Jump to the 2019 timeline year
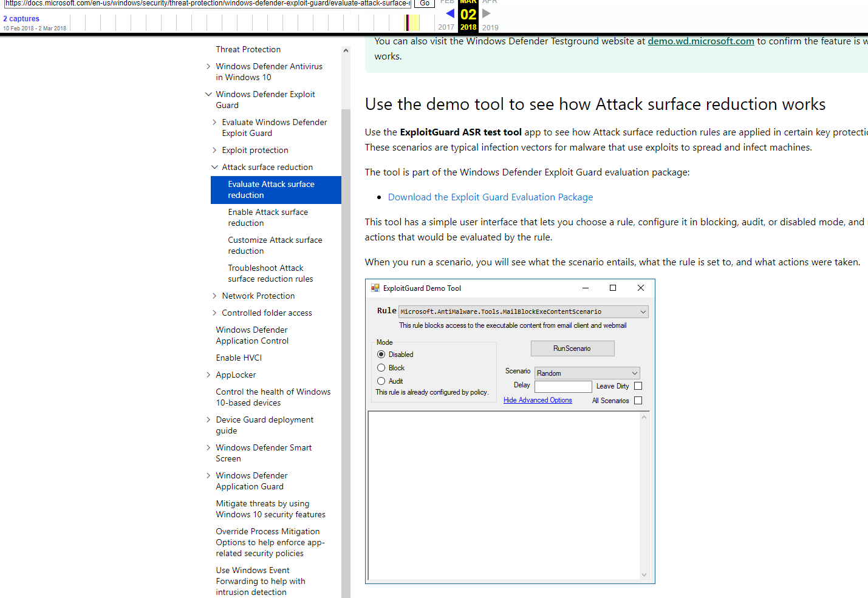Screen dimensions: 868x598 pos(490,27)
